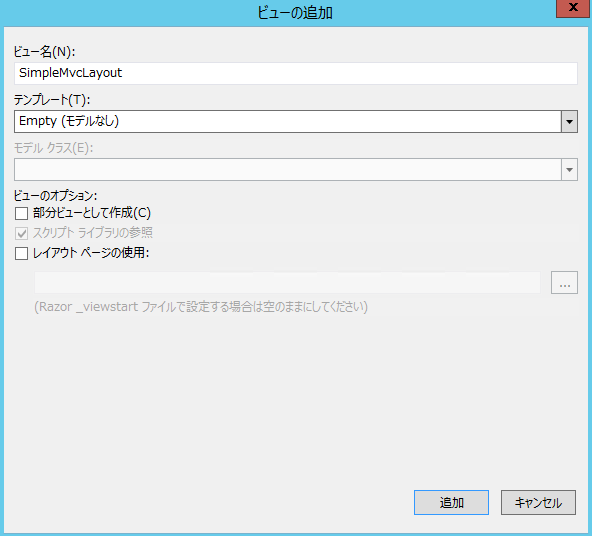Click the ビュー名 text field containing SimpleMvcLayout
This screenshot has height=536, width=592.
coord(296,73)
